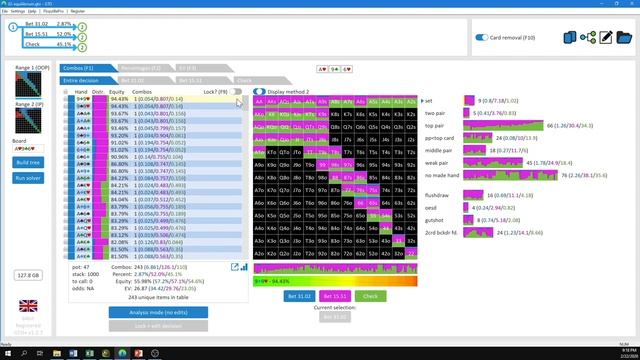640x360 pixels.
Task: Select the AA cell in hand matrix
Action: point(259,102)
